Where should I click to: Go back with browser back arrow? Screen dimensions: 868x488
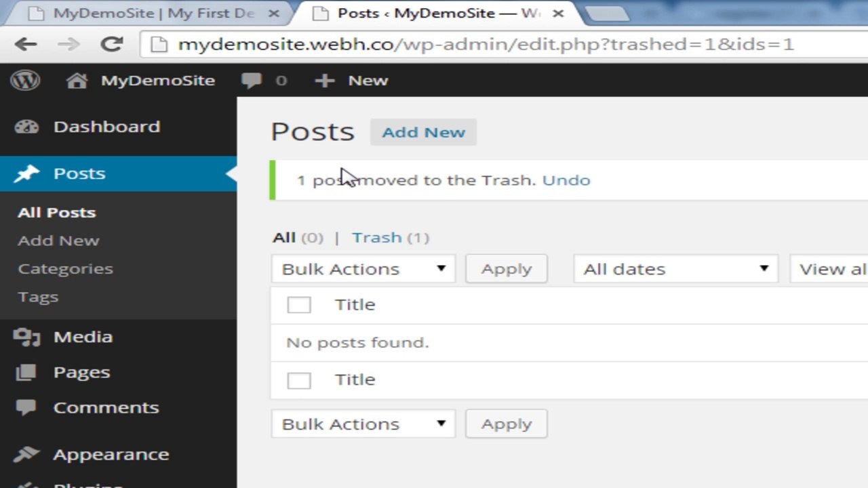pos(26,45)
